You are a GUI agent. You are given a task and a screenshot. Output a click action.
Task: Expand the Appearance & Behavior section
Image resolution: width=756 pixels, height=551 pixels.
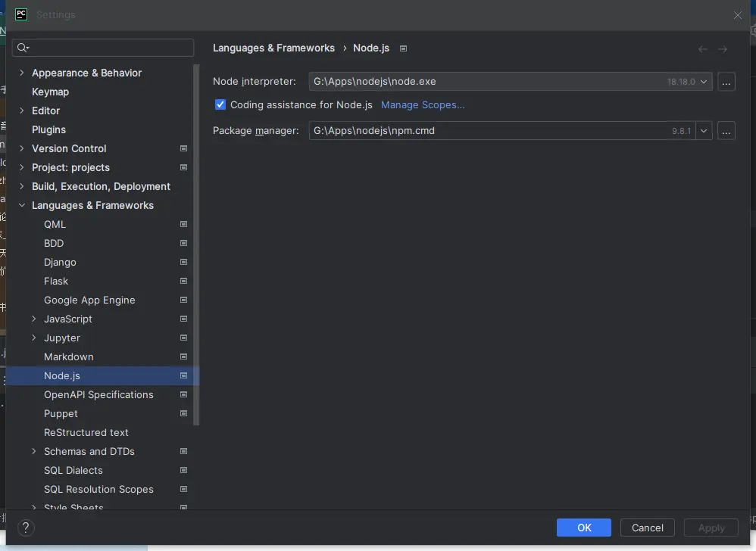tap(22, 73)
